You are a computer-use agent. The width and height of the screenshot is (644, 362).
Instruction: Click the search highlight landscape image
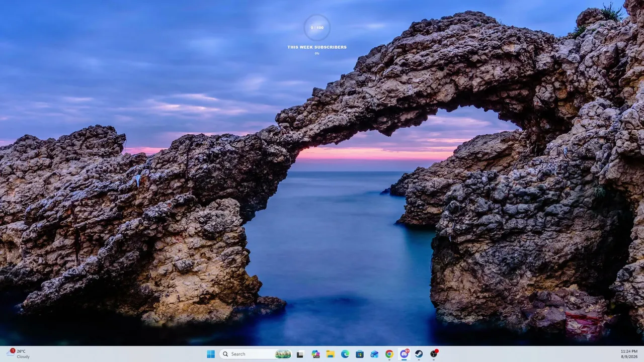click(283, 354)
